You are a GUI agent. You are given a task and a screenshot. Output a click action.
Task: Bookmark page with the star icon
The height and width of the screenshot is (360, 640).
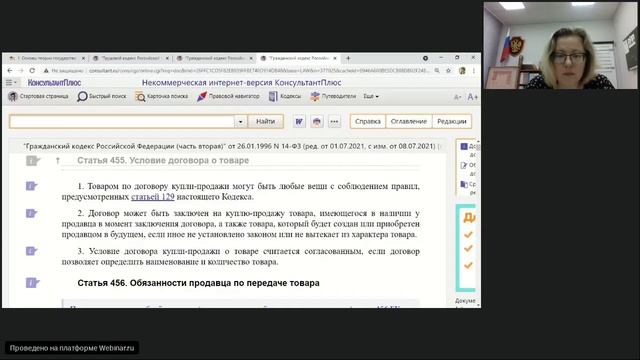coord(448,71)
